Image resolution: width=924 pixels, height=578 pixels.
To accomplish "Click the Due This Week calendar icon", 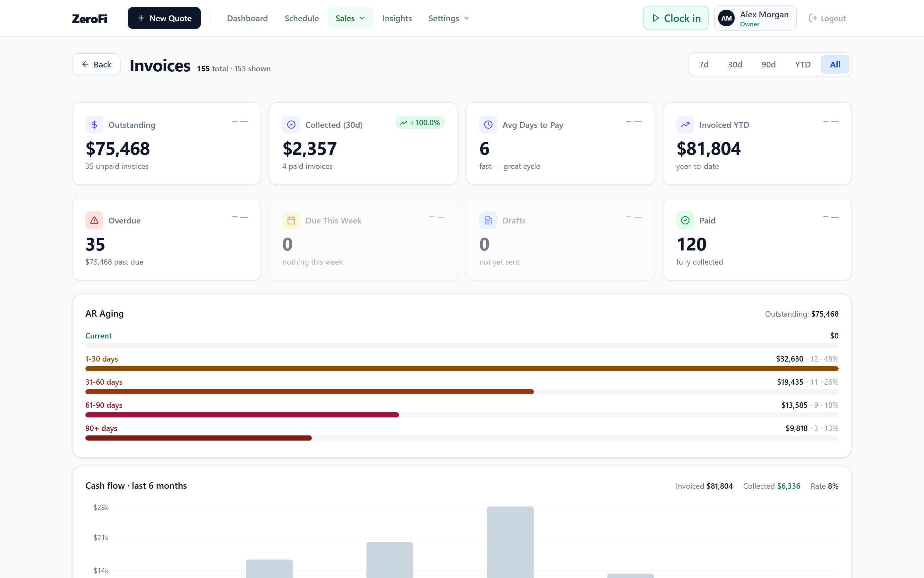I will click(291, 220).
